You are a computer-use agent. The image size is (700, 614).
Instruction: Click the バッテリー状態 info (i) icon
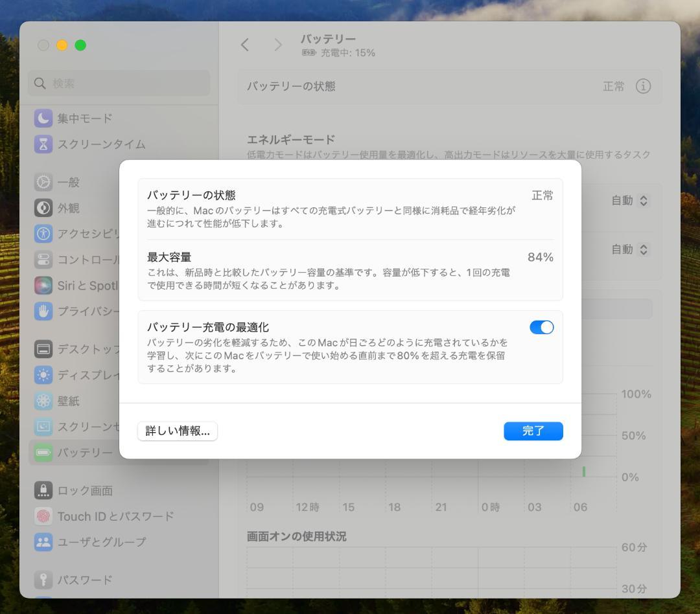click(643, 85)
